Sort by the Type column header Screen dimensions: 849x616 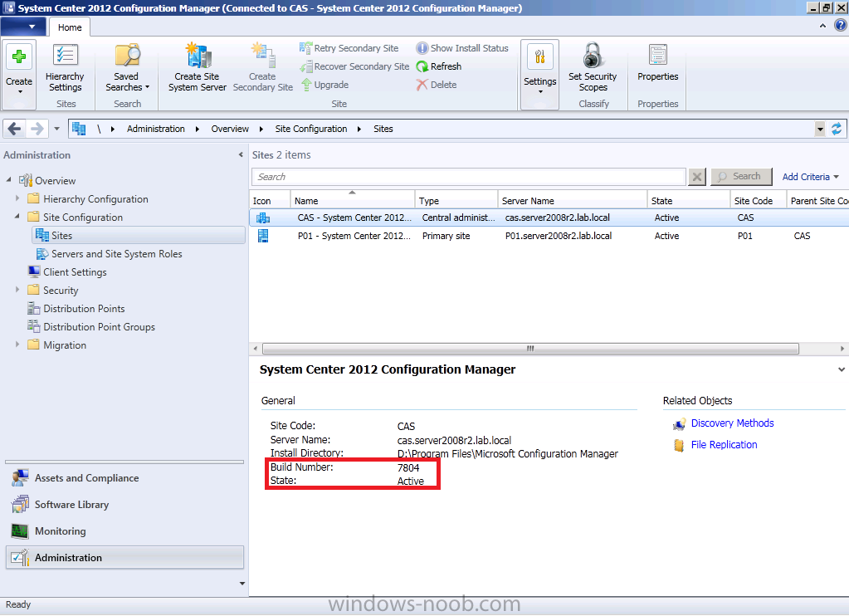pos(456,200)
